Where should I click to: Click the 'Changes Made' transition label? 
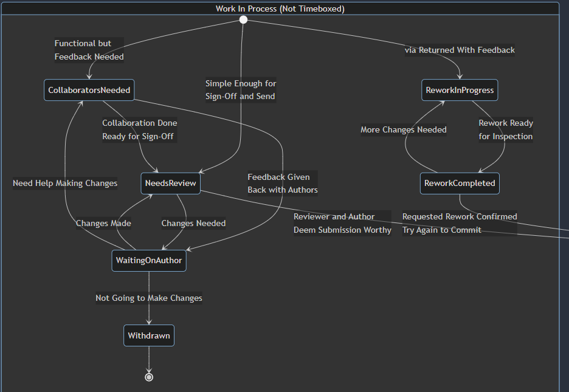click(103, 223)
